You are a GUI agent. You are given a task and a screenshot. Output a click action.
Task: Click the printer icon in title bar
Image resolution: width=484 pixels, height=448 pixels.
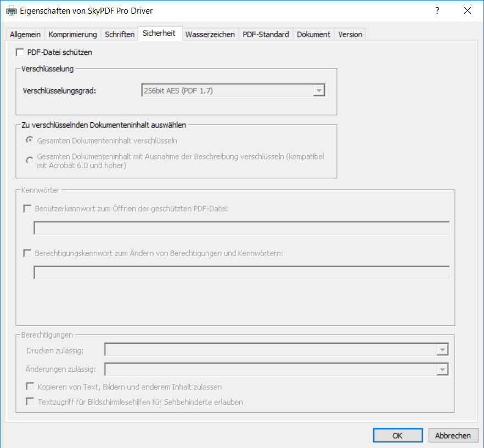pyautogui.click(x=11, y=11)
